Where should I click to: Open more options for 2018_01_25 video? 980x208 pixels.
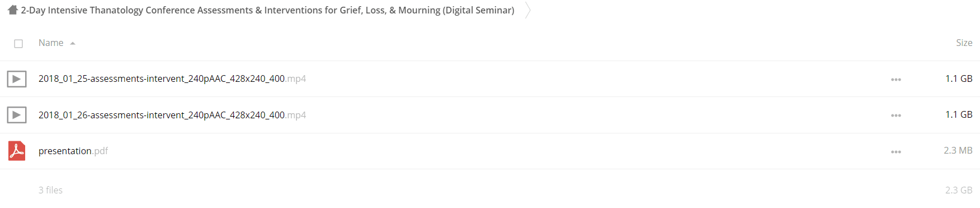click(896, 80)
